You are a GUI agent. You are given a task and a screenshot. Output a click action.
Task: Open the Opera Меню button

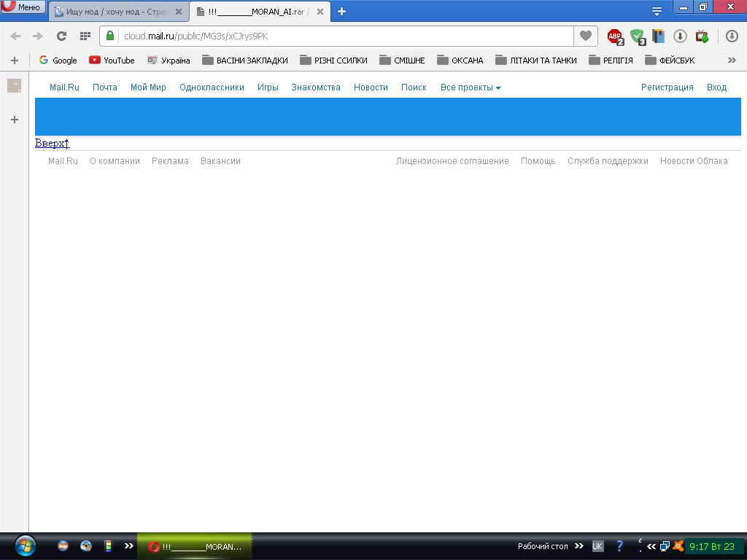coord(23,7)
